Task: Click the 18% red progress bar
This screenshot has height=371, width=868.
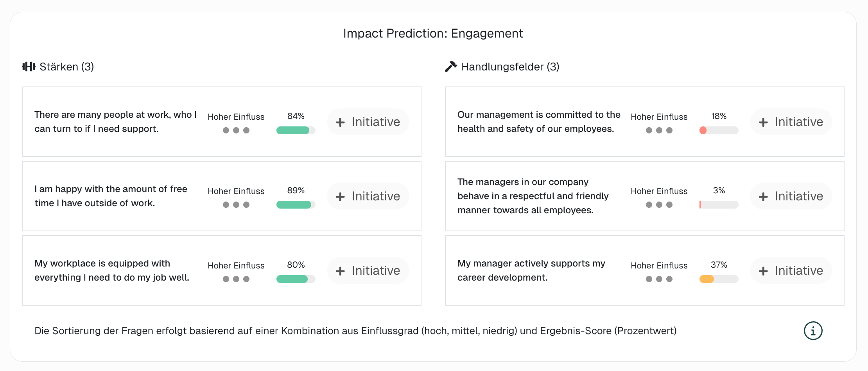Action: (x=719, y=130)
